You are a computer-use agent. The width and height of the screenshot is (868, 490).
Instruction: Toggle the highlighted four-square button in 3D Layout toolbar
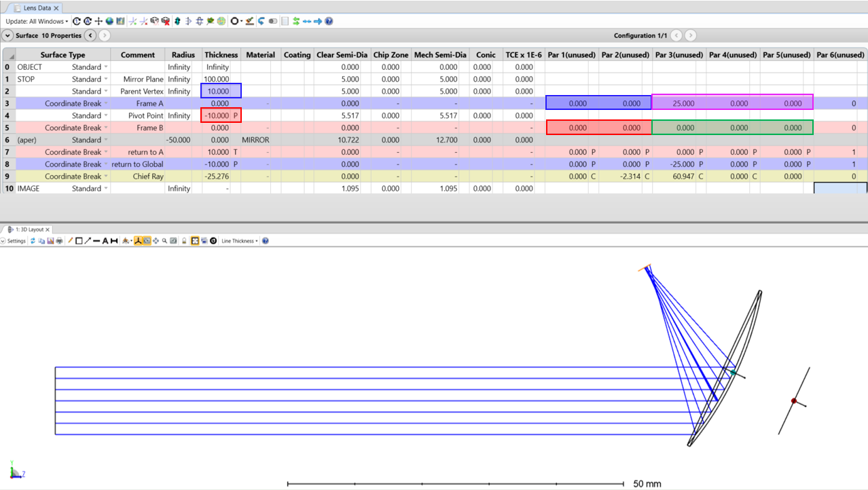pyautogui.click(x=195, y=241)
